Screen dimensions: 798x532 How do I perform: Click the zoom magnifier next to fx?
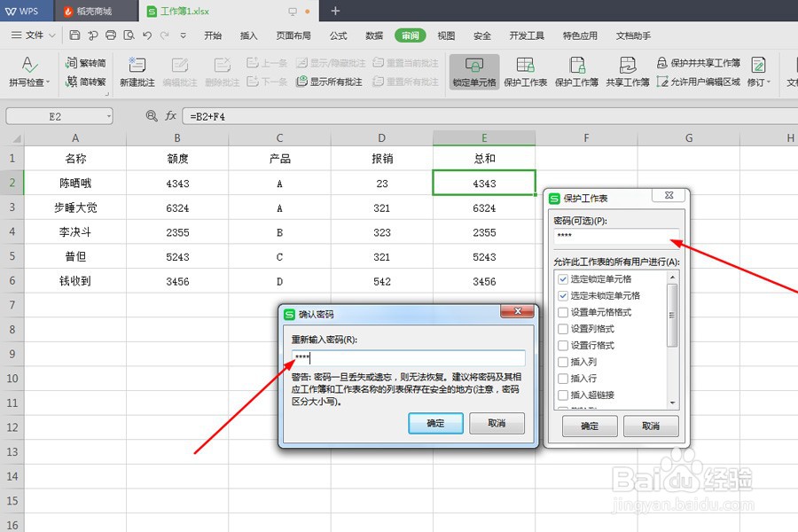[x=151, y=116]
